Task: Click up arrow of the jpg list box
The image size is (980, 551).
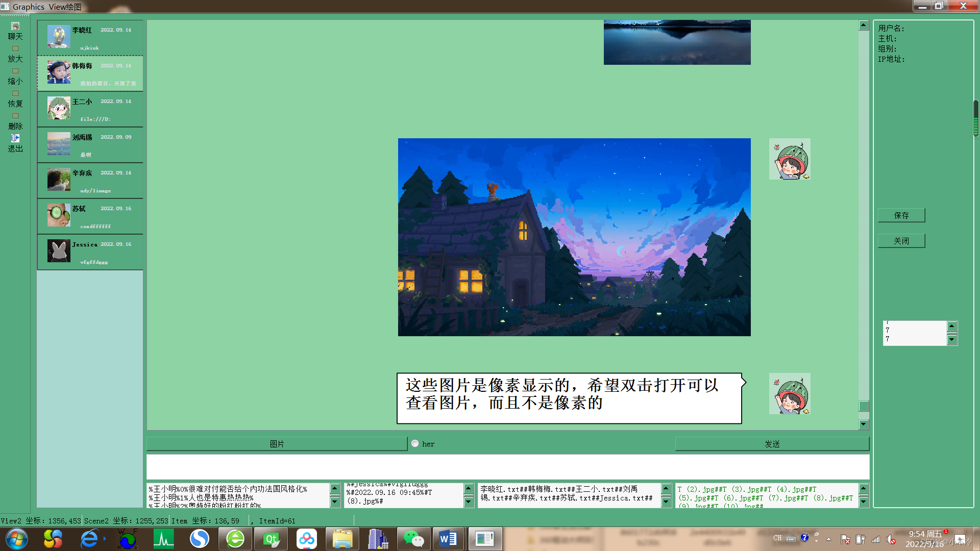Action: [864, 488]
